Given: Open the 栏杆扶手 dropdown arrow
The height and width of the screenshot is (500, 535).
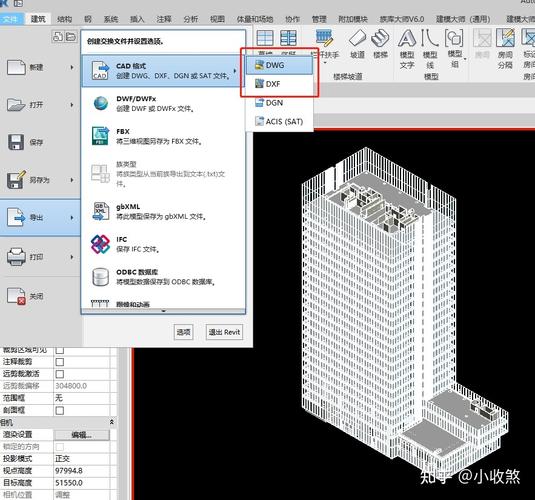Looking at the screenshot, I should pos(325,63).
